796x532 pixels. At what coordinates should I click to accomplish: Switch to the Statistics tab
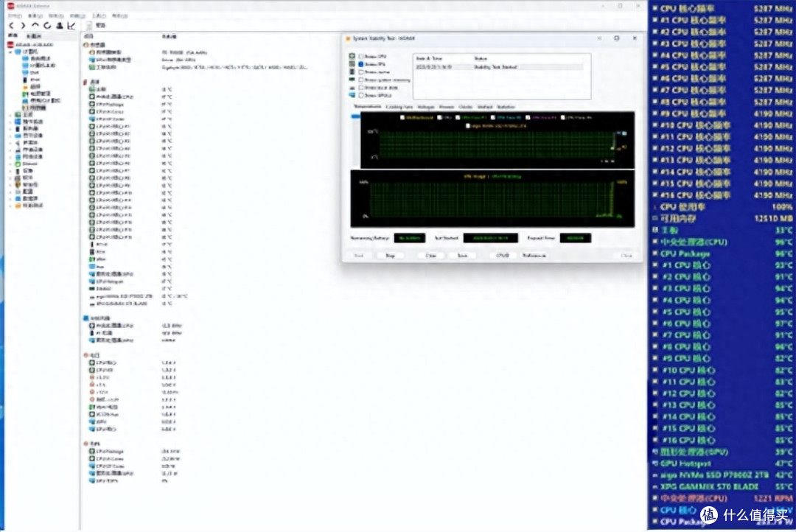click(506, 107)
